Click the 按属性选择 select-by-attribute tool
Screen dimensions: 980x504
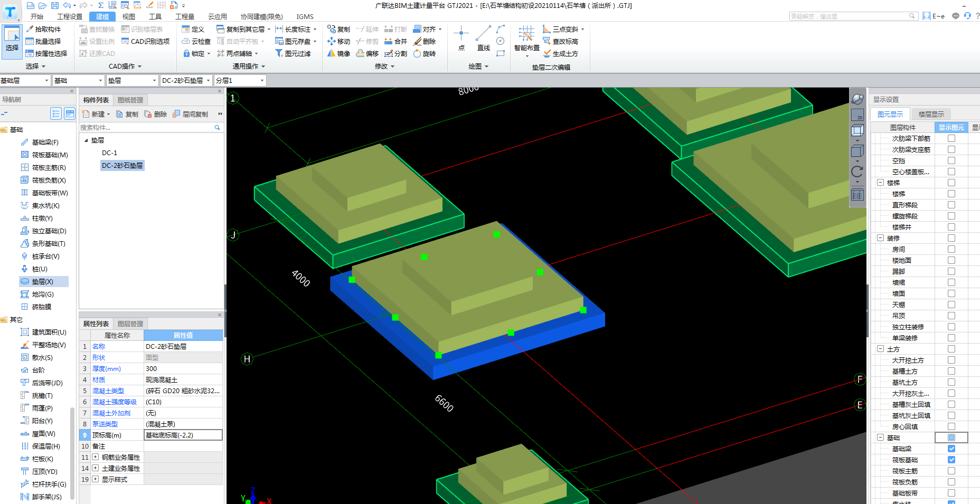pyautogui.click(x=46, y=53)
